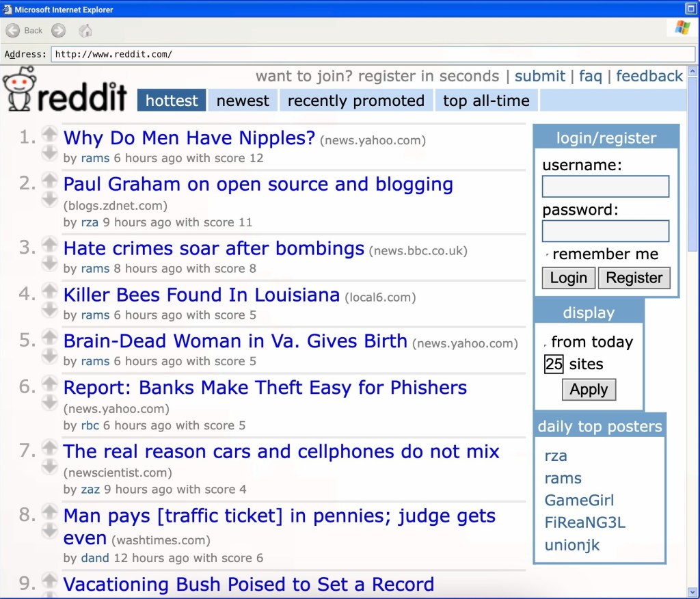
Task: Open the browser Home icon
Action: tap(85, 30)
